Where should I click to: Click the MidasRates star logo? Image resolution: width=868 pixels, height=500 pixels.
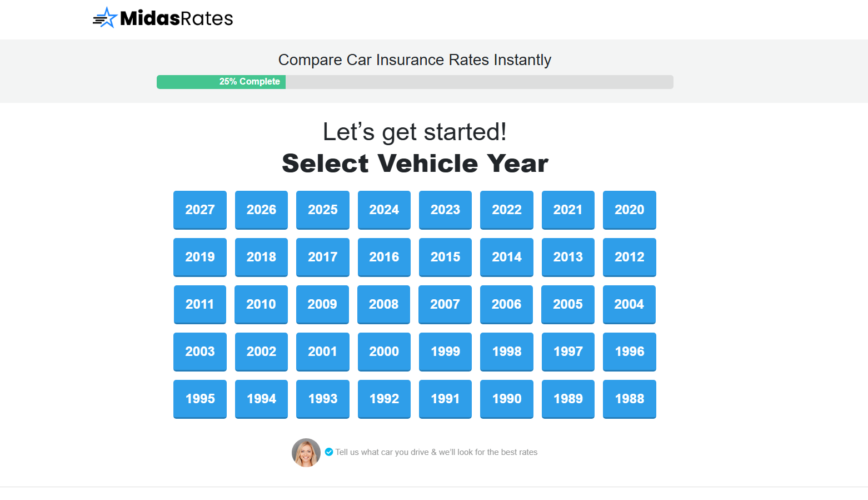[106, 18]
